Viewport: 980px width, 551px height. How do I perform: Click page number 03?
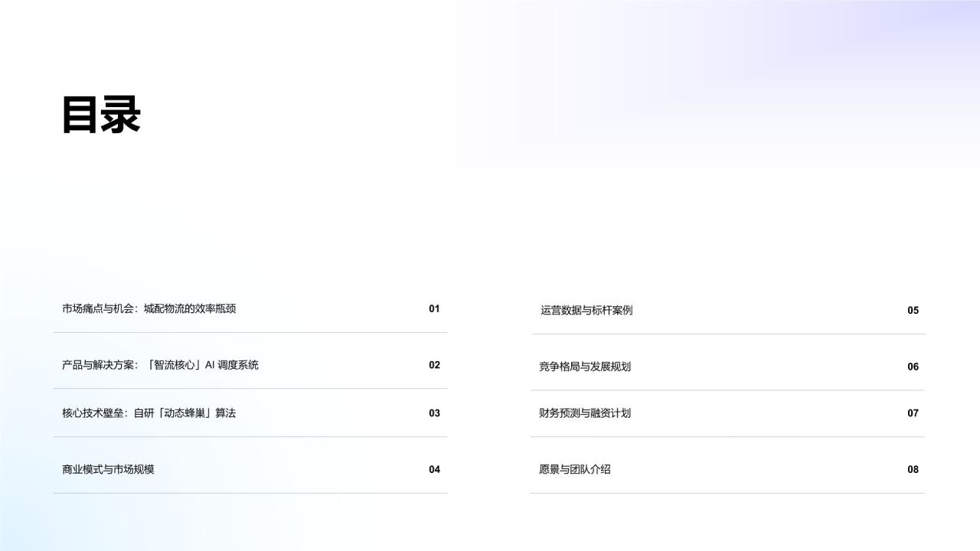[x=434, y=413]
